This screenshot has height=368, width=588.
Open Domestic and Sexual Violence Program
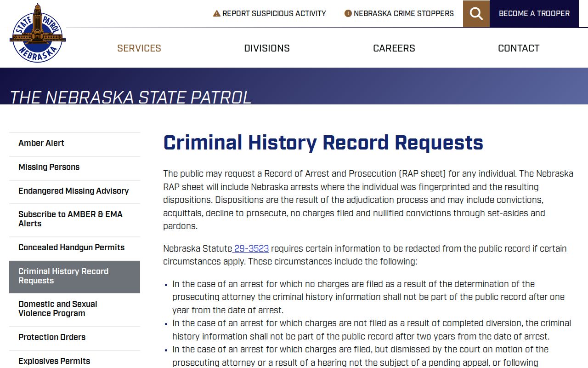point(74,309)
